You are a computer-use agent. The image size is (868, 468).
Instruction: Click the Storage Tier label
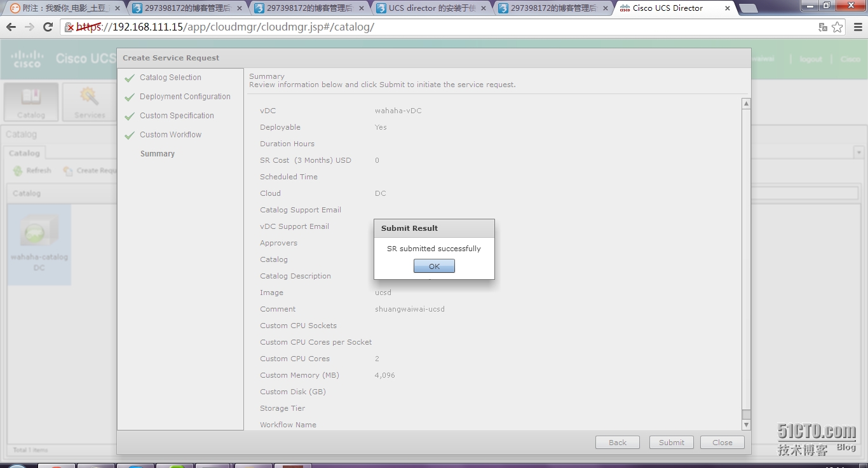coord(282,408)
